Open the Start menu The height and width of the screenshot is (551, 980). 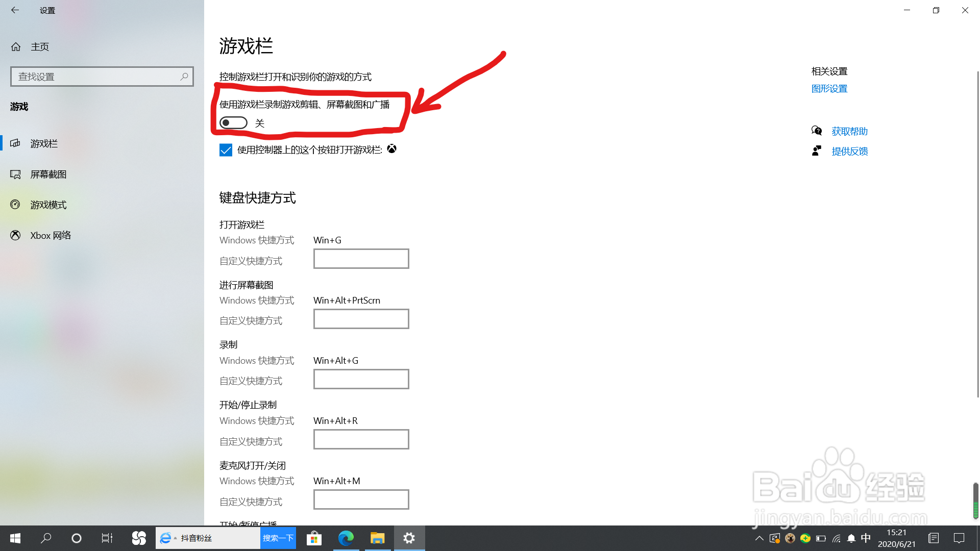click(15, 538)
